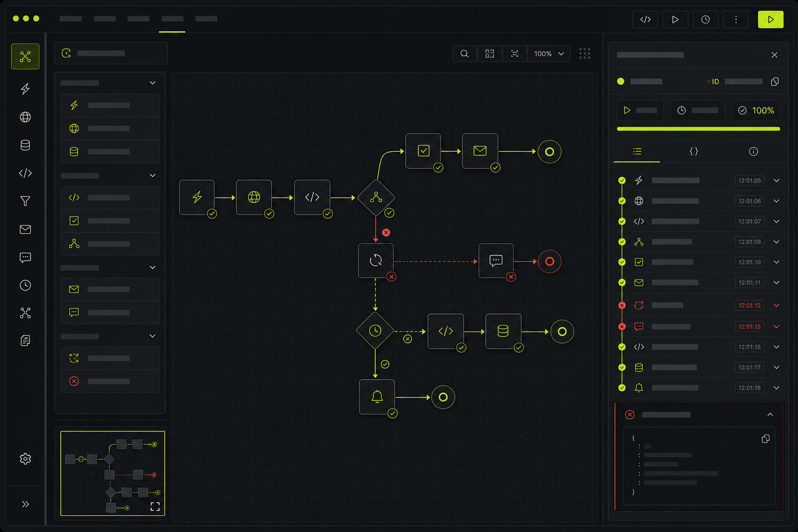Image resolution: width=798 pixels, height=532 pixels.
Task: Select the red error item in palette
Action: point(110,381)
